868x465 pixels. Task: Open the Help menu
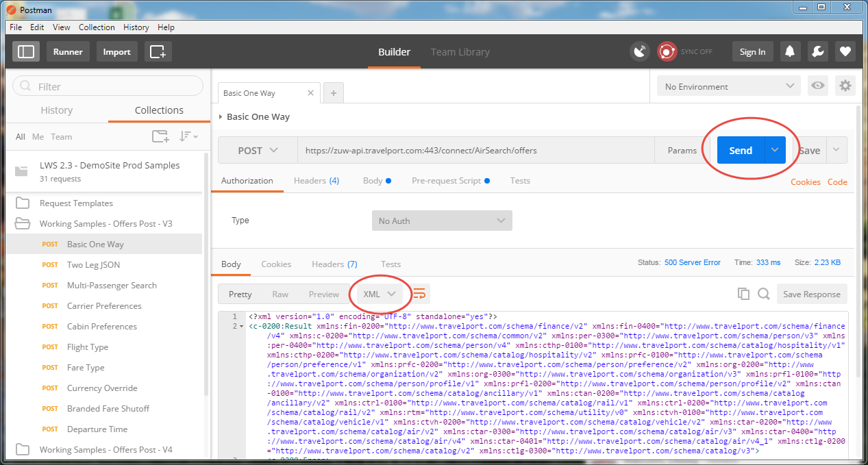[x=166, y=27]
